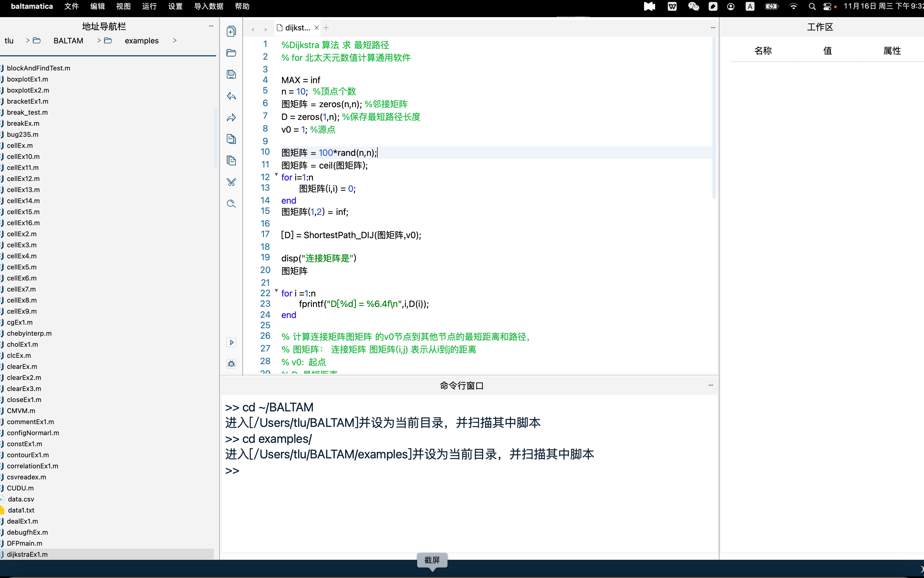Open Control Center in menu bar
Viewport: 924px width, 578px height.
tap(827, 6)
